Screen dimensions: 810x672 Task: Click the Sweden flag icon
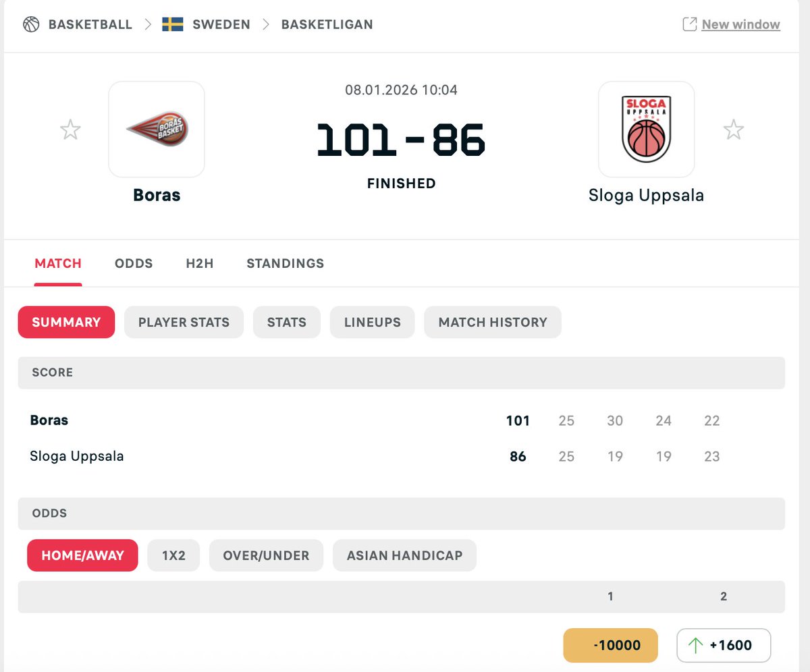point(173,24)
